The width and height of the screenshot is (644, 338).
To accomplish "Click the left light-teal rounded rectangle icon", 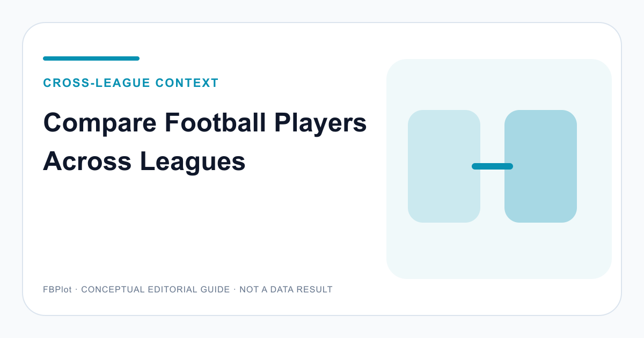I will pyautogui.click(x=444, y=166).
